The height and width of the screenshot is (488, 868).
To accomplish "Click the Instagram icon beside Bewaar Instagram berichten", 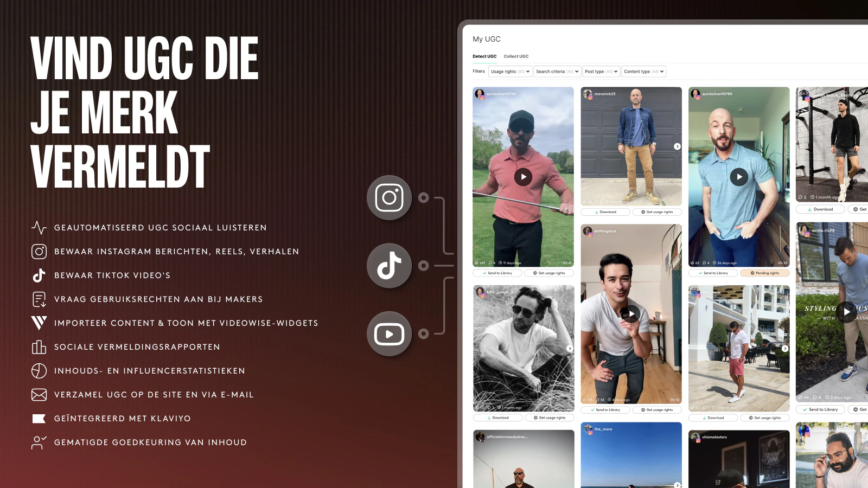I will pos(39,251).
